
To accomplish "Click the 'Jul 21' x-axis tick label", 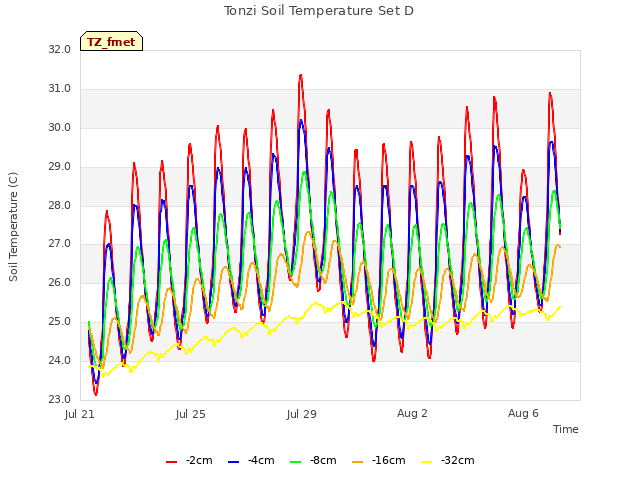I will 80,414.
